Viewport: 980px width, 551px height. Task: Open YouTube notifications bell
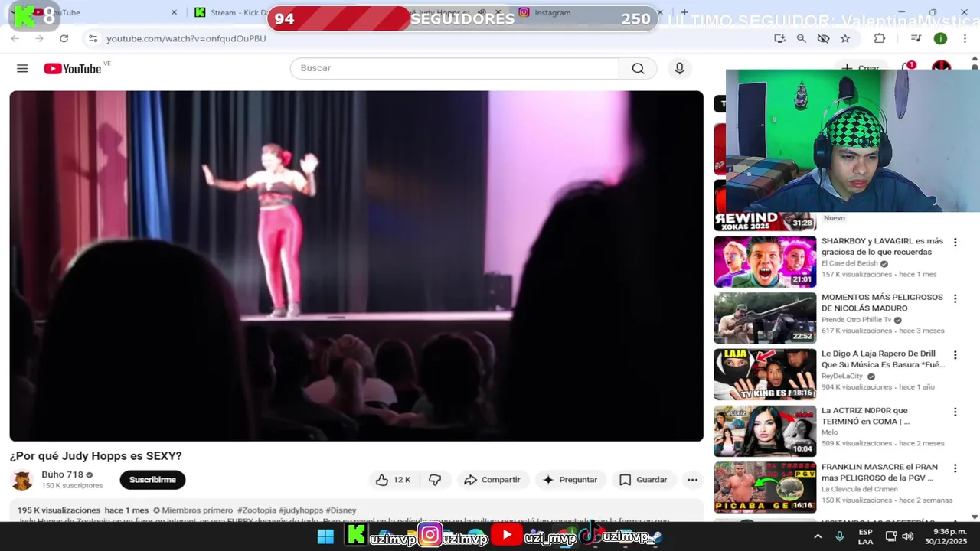point(907,68)
